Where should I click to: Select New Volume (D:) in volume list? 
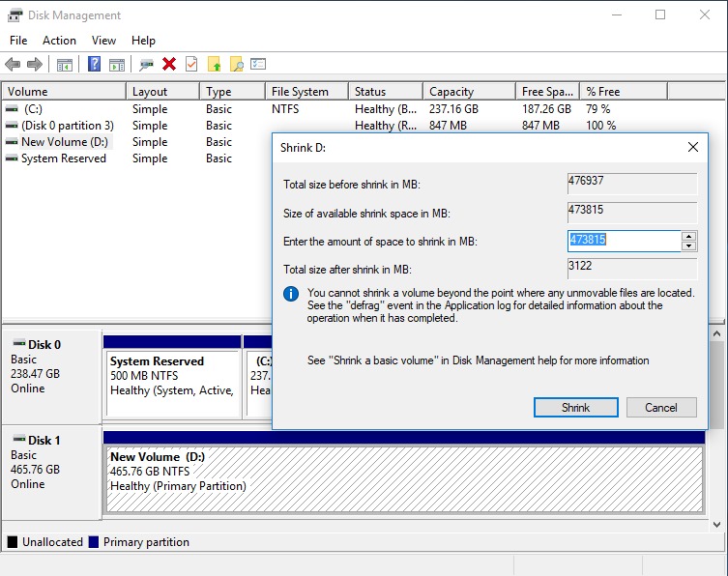pyautogui.click(x=65, y=142)
